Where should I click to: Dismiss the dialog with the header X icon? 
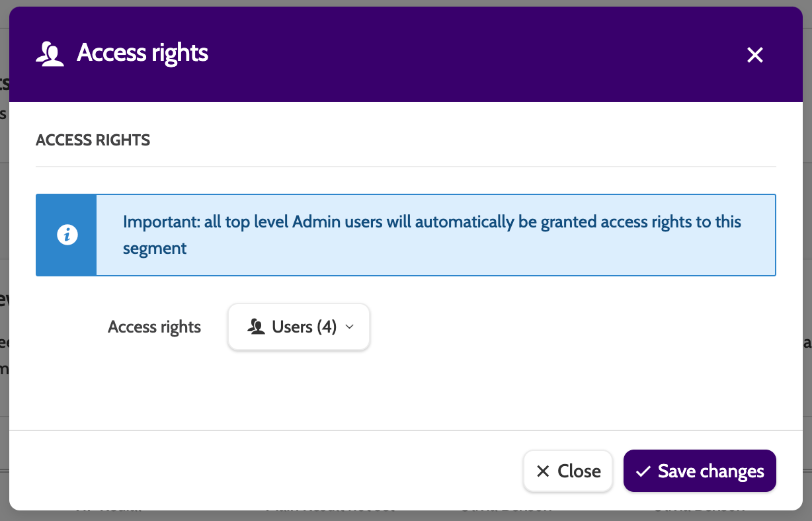pos(754,55)
